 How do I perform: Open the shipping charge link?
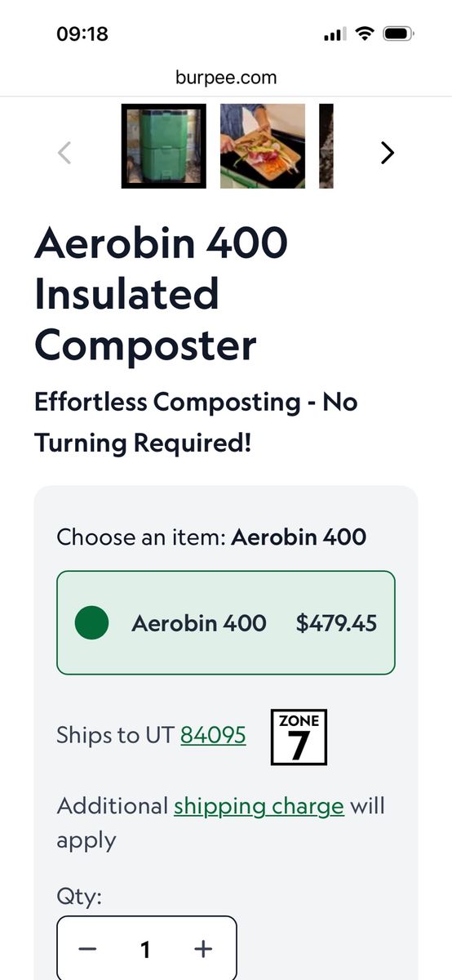pyautogui.click(x=259, y=806)
